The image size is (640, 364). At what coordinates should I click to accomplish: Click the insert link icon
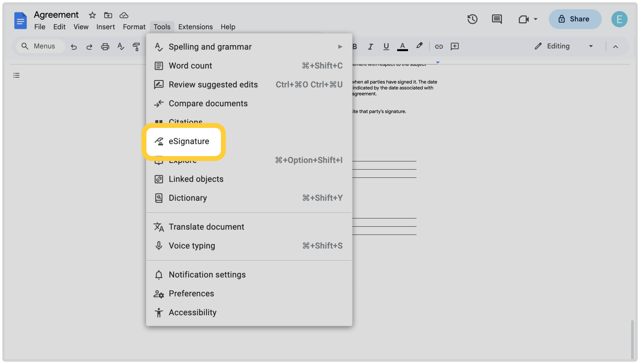coord(439,47)
